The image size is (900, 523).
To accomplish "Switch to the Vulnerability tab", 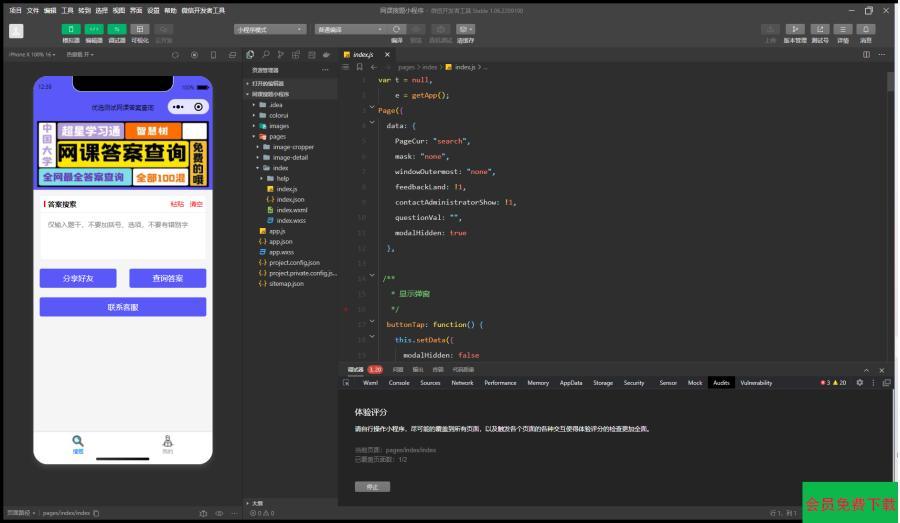I will coord(756,383).
